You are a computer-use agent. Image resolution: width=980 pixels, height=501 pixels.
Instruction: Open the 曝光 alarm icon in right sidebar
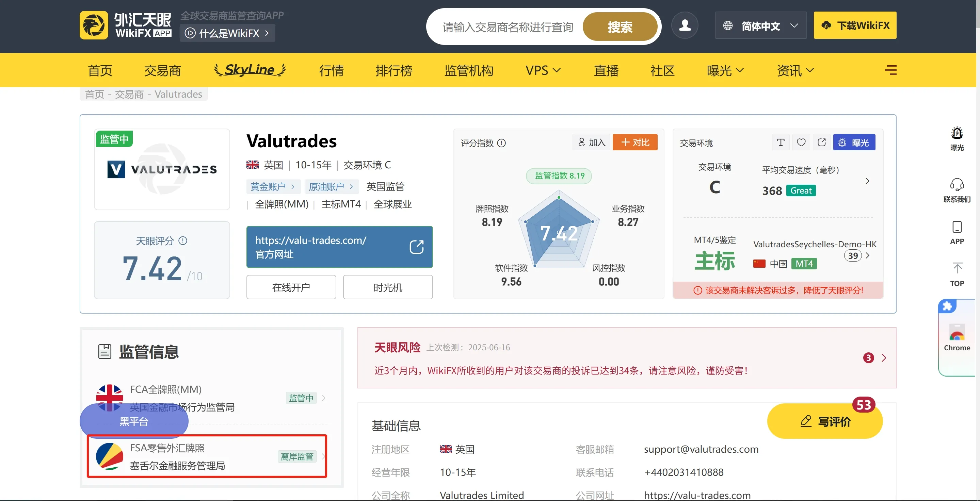pos(957,133)
